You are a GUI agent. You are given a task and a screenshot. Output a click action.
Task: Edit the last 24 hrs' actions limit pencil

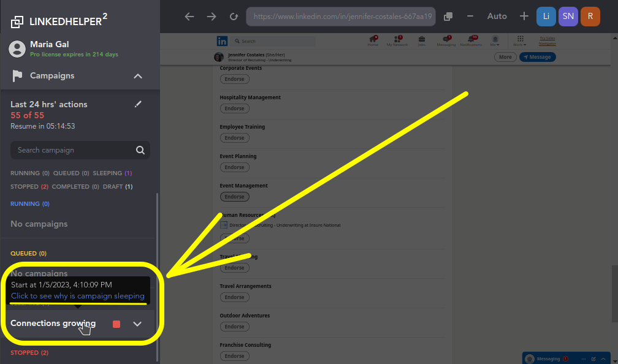138,104
